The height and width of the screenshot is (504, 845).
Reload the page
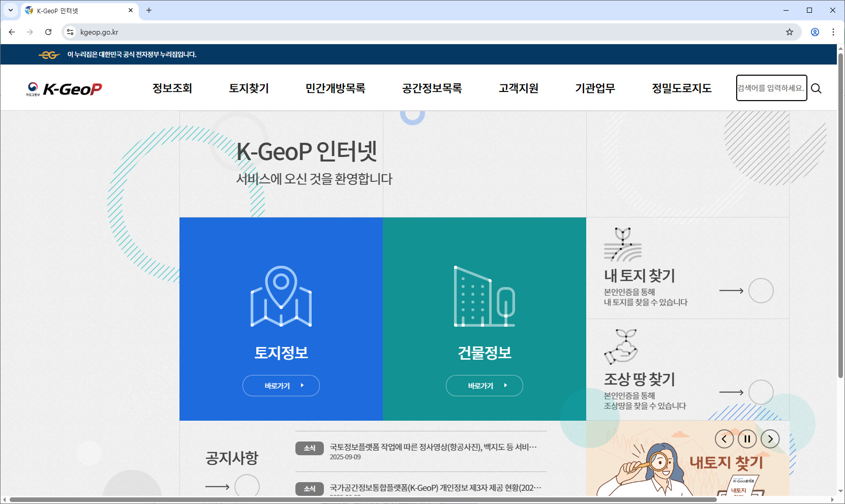coord(48,32)
